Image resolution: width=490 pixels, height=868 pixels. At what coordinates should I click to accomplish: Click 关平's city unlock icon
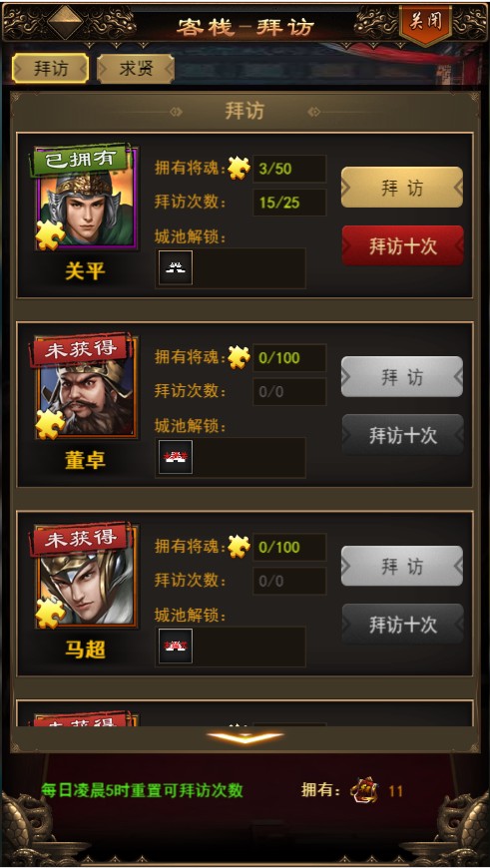(x=176, y=268)
